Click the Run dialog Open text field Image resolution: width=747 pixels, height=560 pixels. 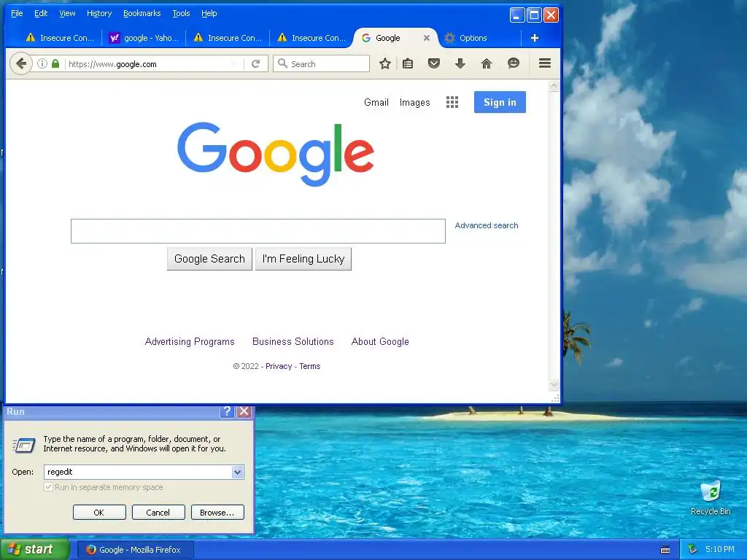tap(138, 472)
